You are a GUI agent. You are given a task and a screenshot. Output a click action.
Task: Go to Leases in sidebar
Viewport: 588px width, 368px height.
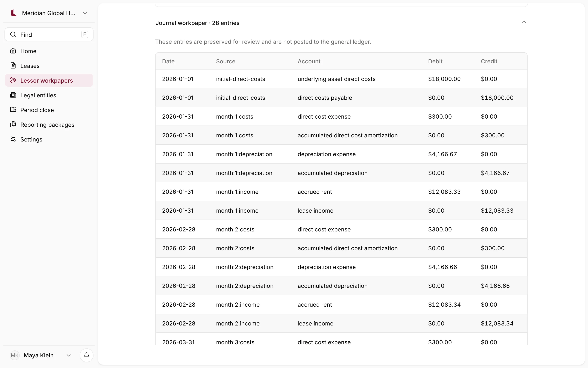49,66
